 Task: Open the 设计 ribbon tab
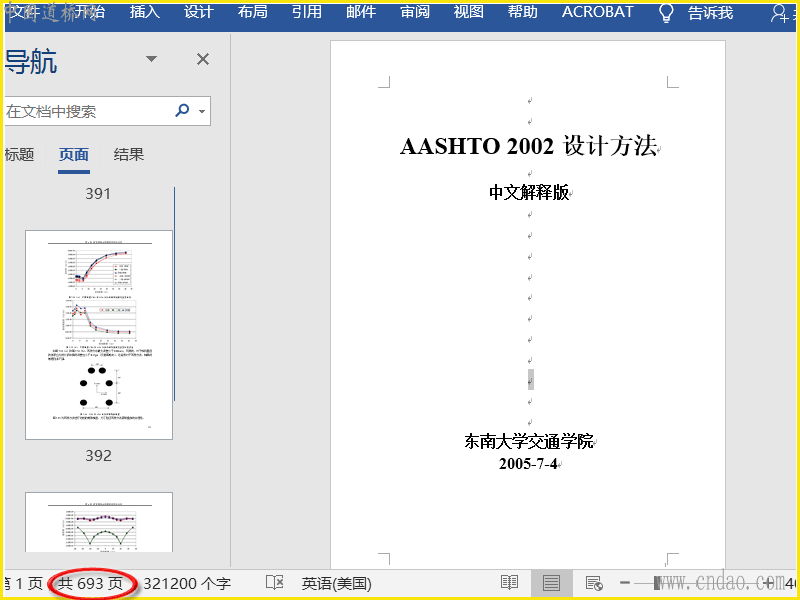pos(198,12)
